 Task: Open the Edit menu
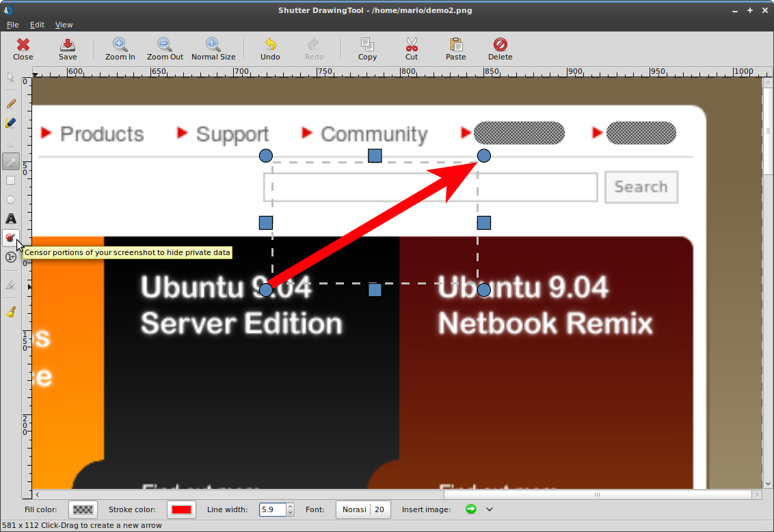37,25
